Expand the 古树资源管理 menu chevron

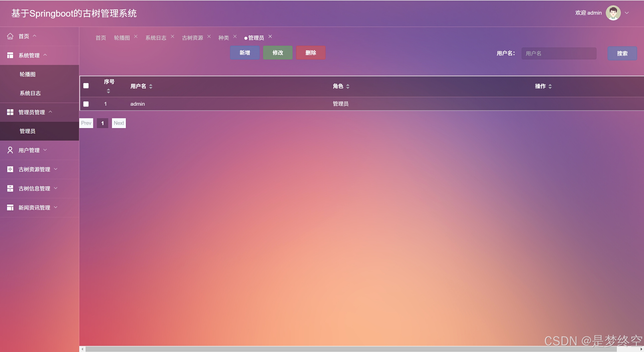[56, 169]
